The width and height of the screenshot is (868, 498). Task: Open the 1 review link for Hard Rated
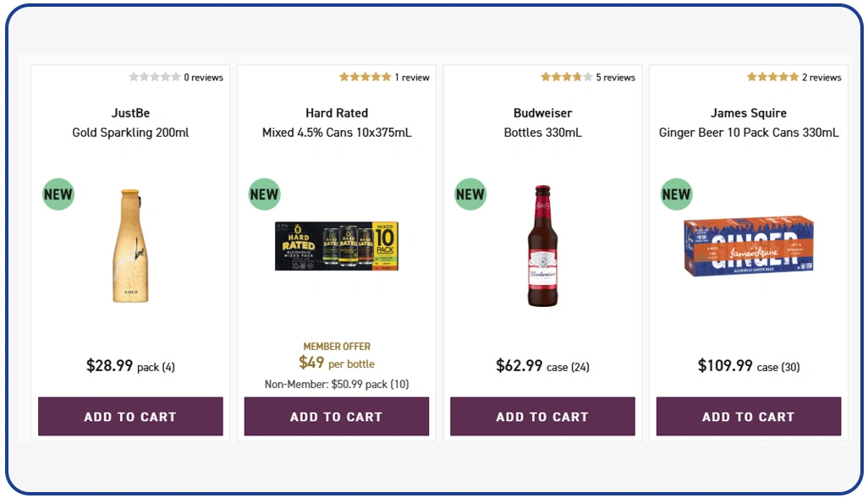pyautogui.click(x=413, y=77)
